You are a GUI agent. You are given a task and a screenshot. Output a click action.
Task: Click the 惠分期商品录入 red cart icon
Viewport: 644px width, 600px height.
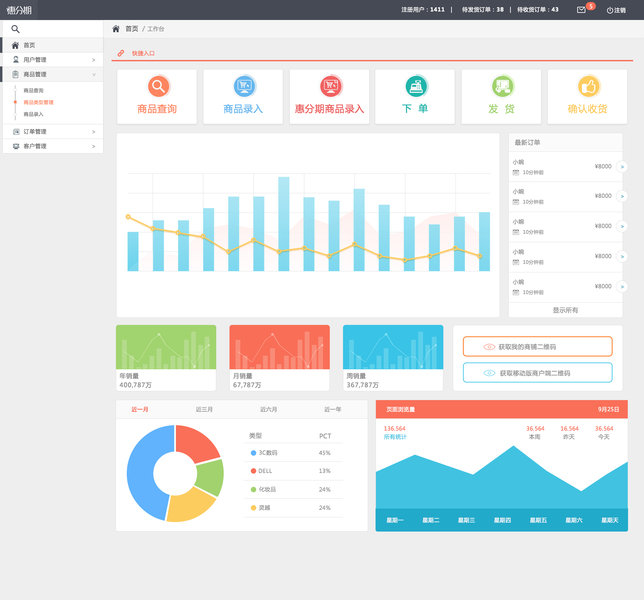331,86
